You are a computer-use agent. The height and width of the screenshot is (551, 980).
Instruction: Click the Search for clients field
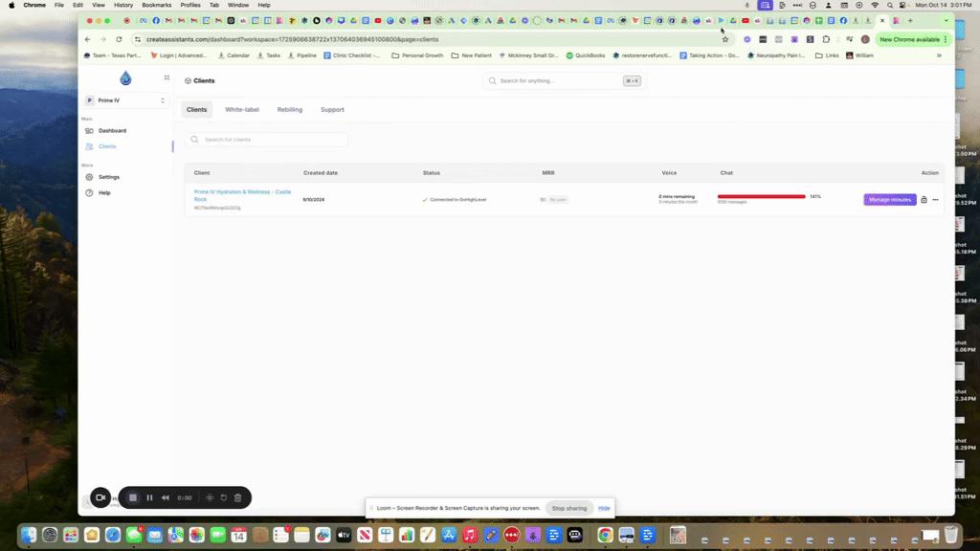pos(268,140)
